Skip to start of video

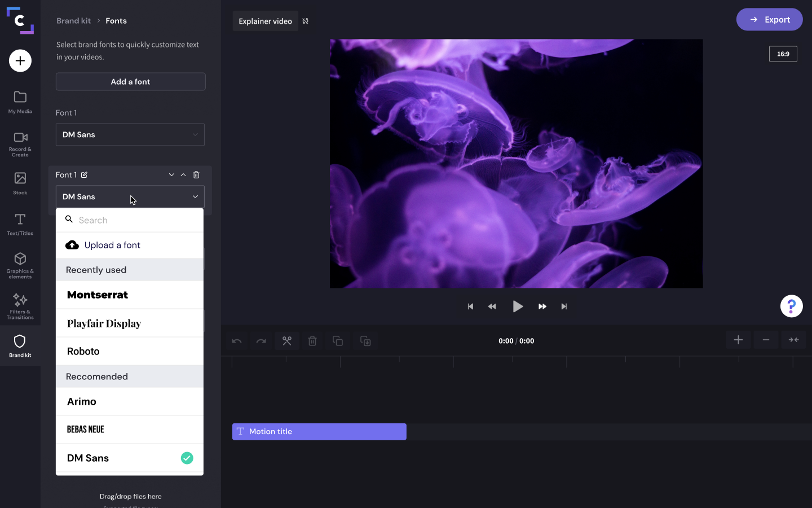click(470, 306)
